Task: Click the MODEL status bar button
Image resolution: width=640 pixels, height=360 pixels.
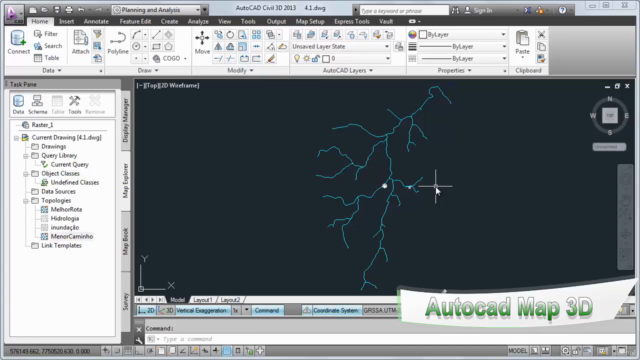Action: (517, 351)
